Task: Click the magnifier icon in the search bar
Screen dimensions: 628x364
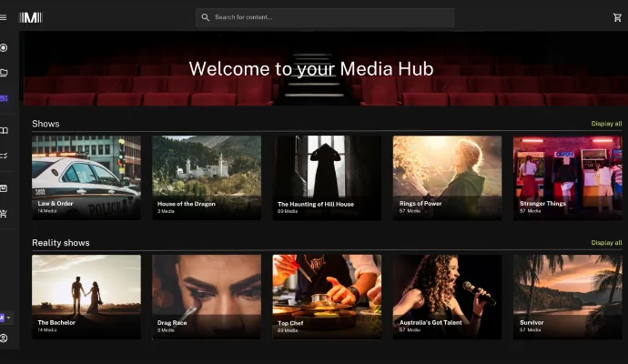Action: 206,17
